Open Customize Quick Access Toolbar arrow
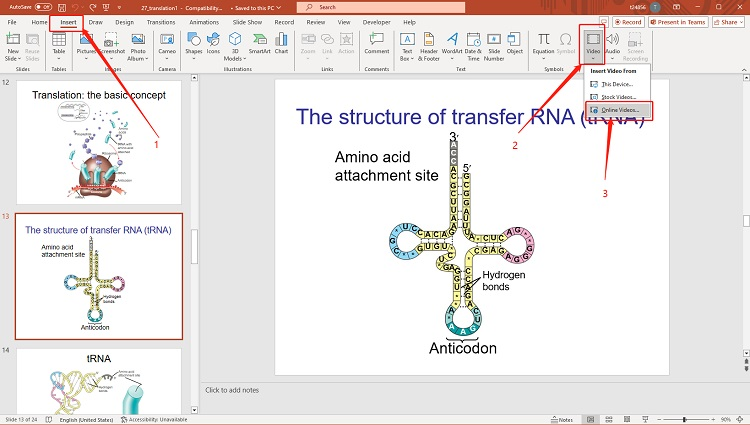This screenshot has width=750, height=425. click(119, 8)
